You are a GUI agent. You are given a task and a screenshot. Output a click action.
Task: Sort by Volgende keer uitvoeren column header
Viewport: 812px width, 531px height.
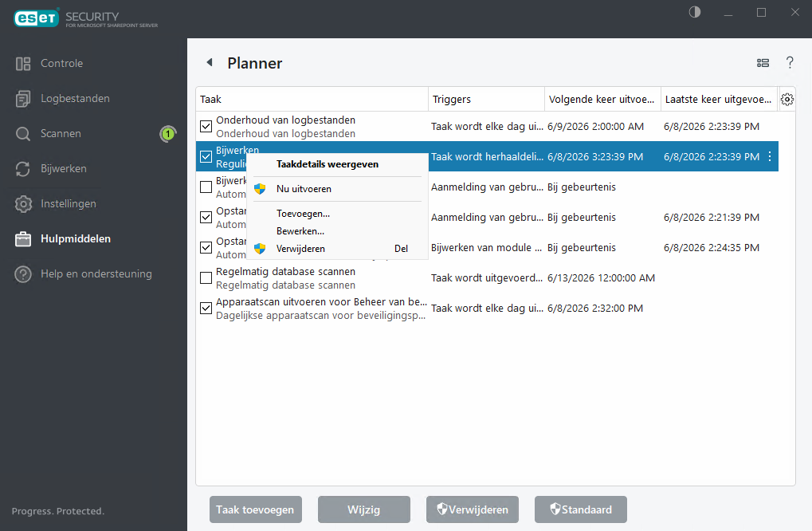(x=602, y=100)
